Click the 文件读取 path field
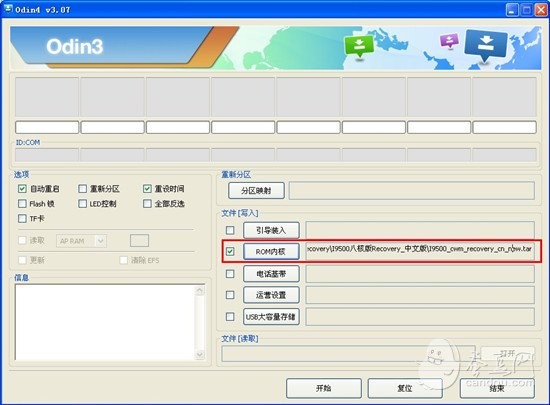The height and width of the screenshot is (405, 550). point(348,353)
